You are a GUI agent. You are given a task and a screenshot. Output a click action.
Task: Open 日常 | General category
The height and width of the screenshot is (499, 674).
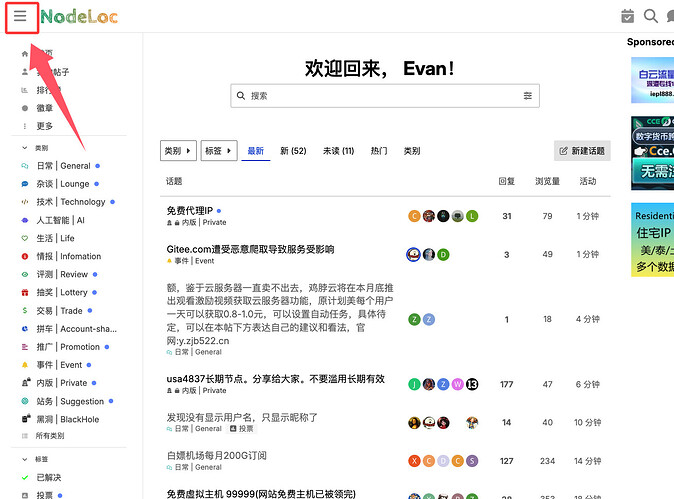pos(63,166)
